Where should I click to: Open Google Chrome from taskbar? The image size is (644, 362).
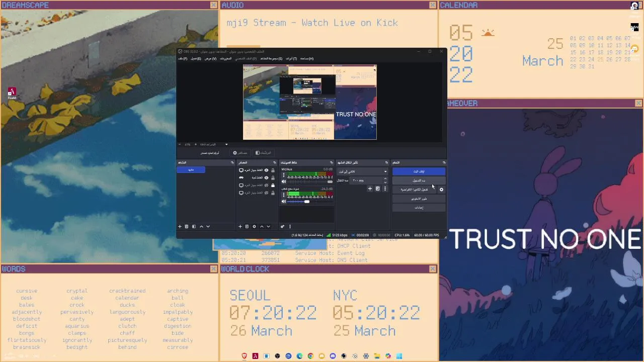(310, 356)
